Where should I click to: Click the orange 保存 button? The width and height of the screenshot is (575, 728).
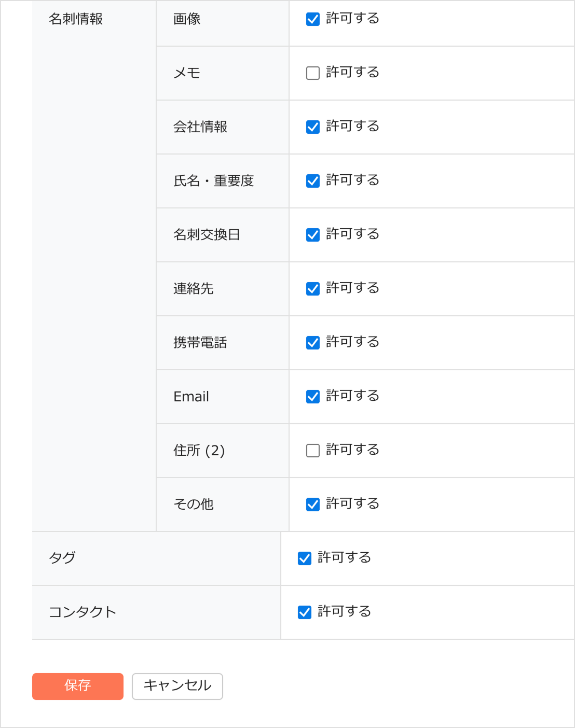[x=78, y=687]
